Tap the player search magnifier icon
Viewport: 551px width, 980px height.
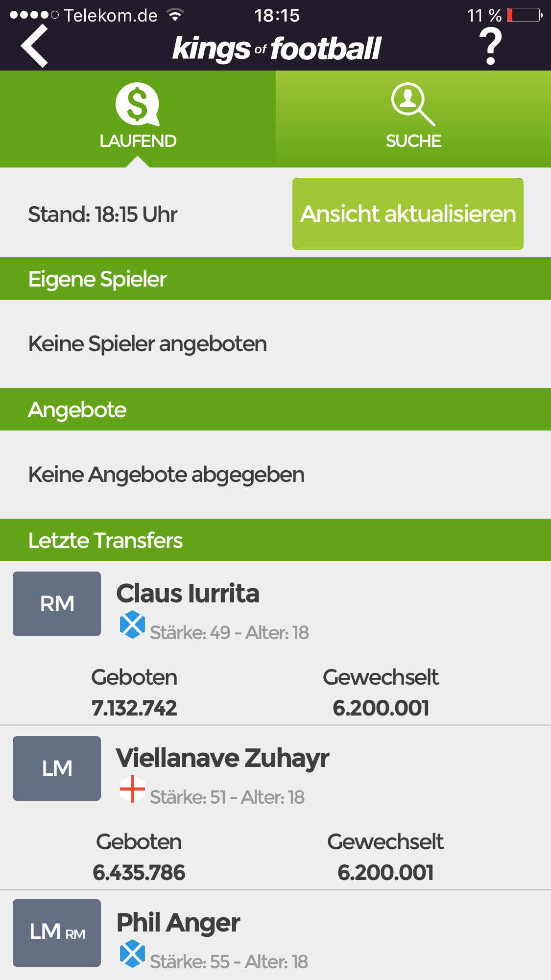[x=413, y=104]
